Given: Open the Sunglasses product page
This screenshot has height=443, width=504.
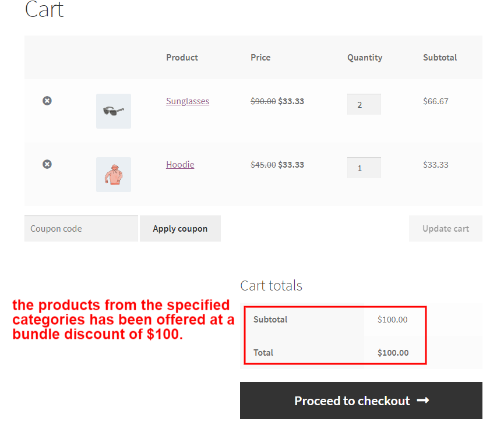Looking at the screenshot, I should (188, 101).
